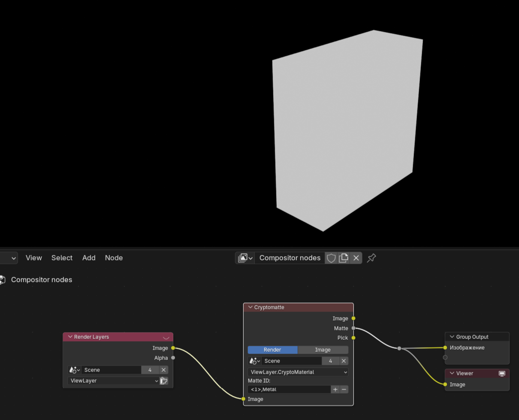This screenshot has height=420, width=519.
Task: Open the Node menu
Action: click(114, 258)
